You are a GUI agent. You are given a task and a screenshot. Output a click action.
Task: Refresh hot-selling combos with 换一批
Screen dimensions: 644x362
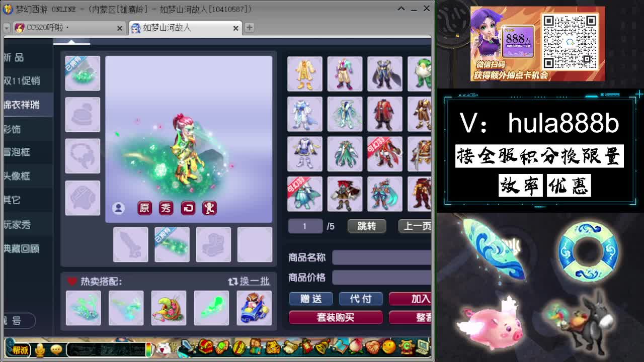[249, 282]
